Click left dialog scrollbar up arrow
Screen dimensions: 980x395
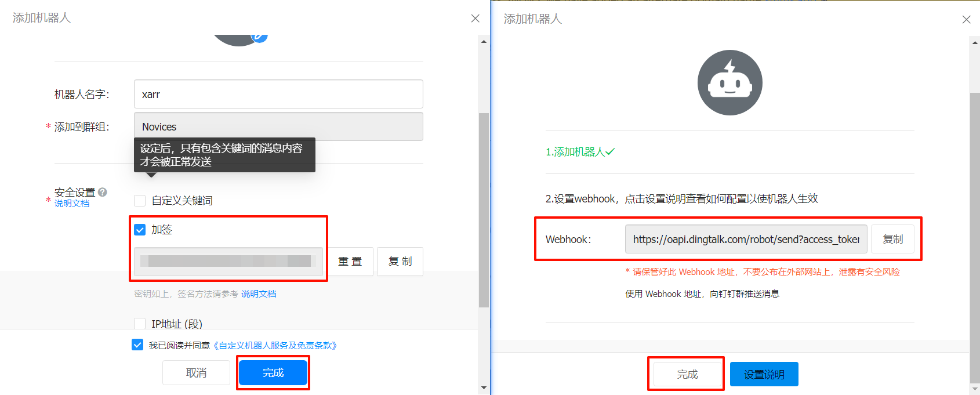click(484, 42)
